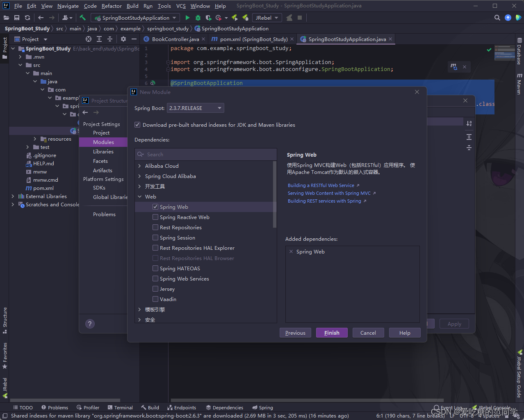This screenshot has width=524, height=420.
Task: Switch to the BookController.java tab
Action: click(x=175, y=39)
